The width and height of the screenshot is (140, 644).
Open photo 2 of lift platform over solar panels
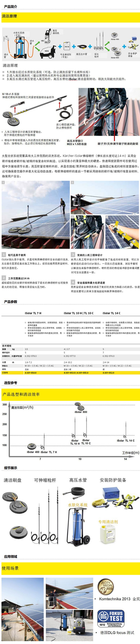tap(105, 197)
